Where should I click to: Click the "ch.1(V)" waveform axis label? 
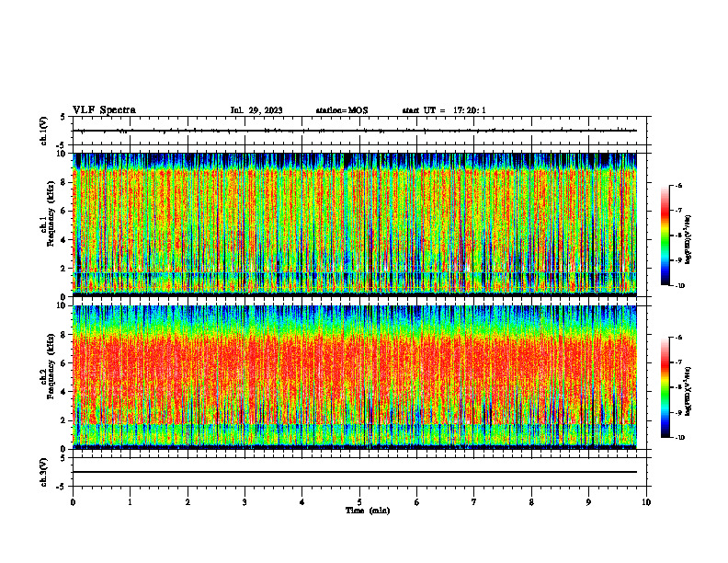pos(44,131)
